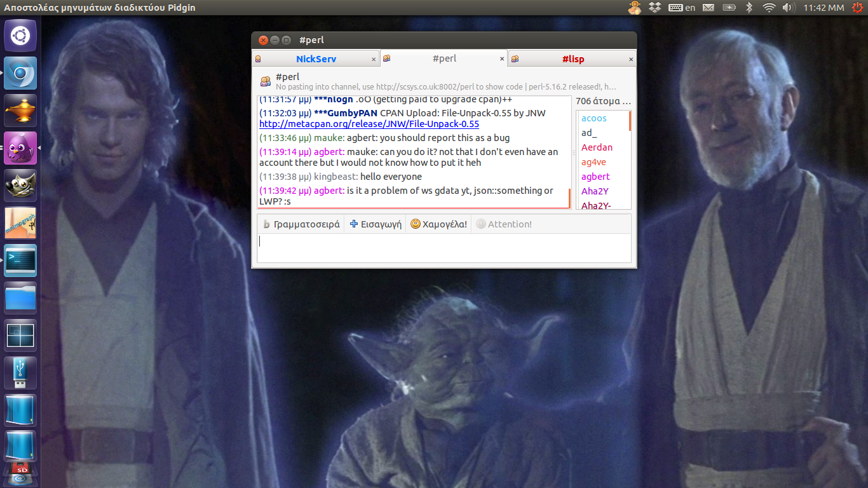
Task: Open the Workspace Switcher in launcher
Action: [20, 335]
